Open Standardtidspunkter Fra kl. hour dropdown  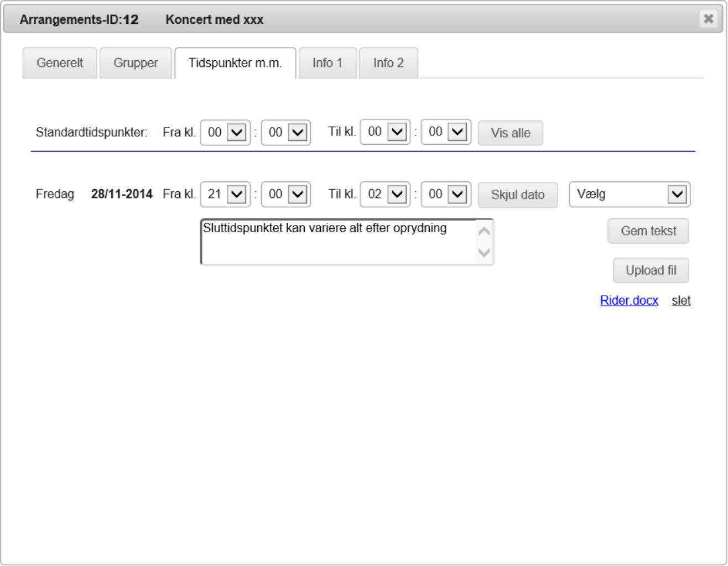click(225, 133)
